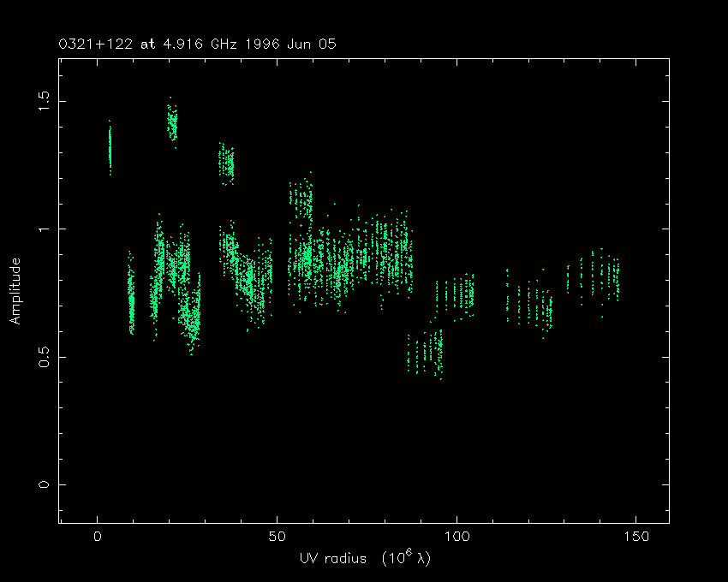Click the data cluster at UV radius 100

pos(456,294)
